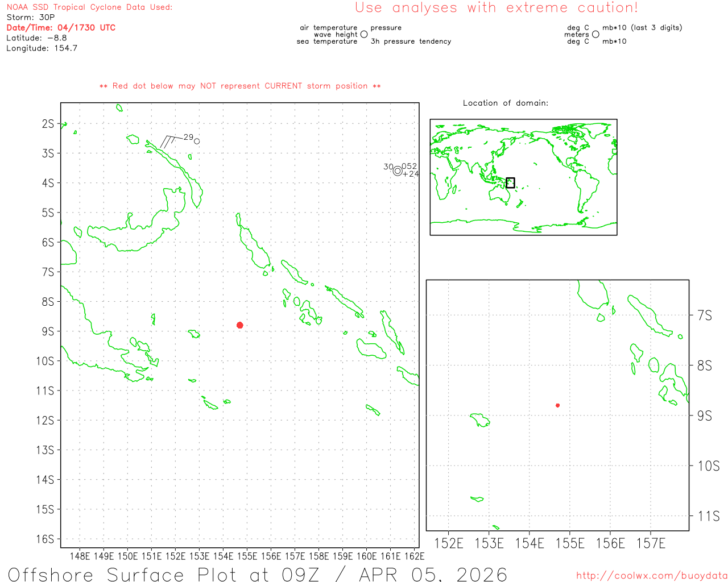Click the red Date/Time 04/1730 UTC text
Viewport: 728px width, 582px height.
pyautogui.click(x=61, y=28)
